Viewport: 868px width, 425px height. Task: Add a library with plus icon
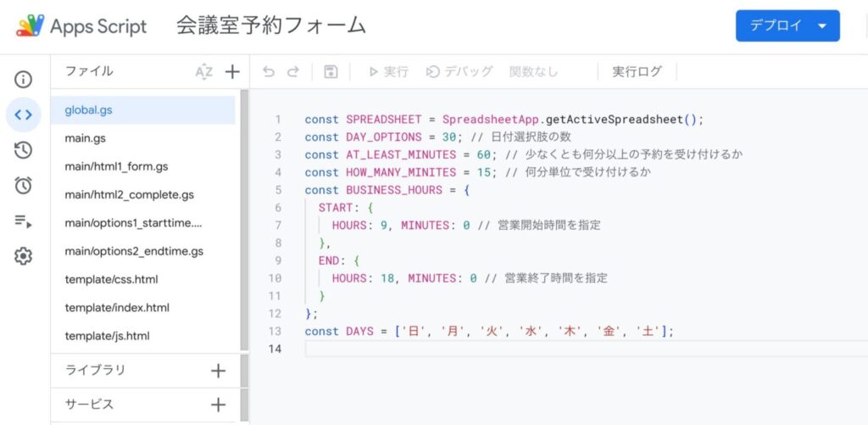pyautogui.click(x=219, y=371)
